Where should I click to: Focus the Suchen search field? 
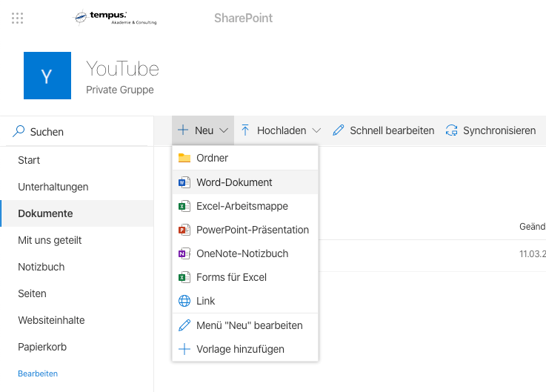tap(76, 131)
